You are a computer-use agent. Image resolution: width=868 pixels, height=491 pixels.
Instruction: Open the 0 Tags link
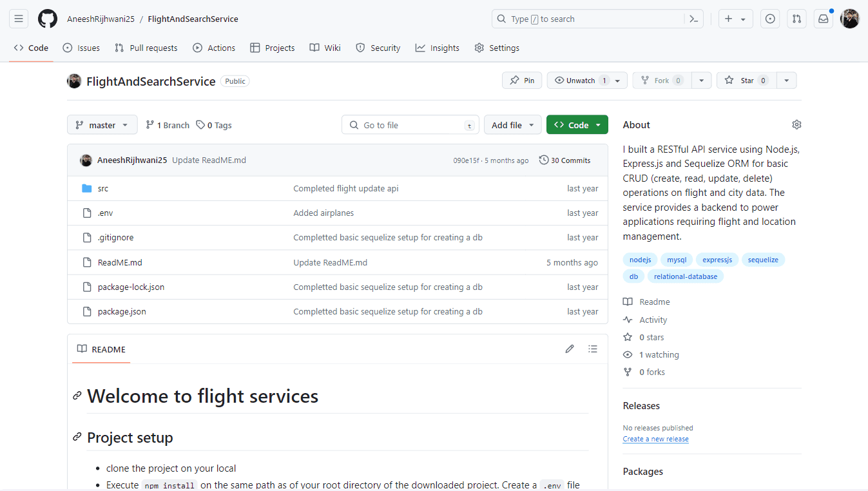pyautogui.click(x=214, y=125)
